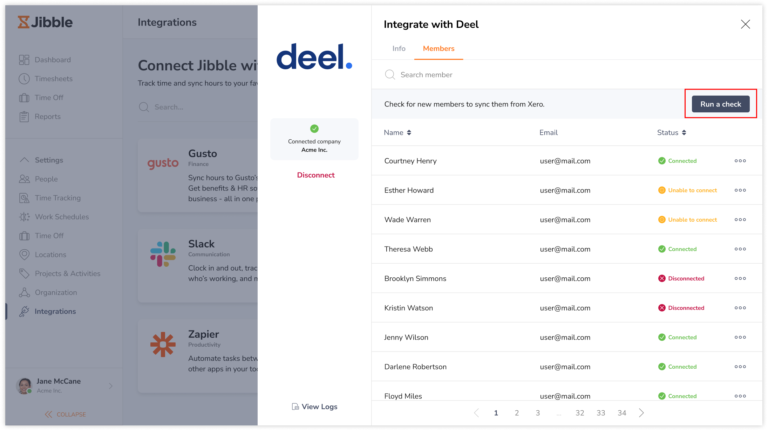Image resolution: width=768 pixels, height=431 pixels.
Task: Sort members by Name column
Action: tap(397, 132)
